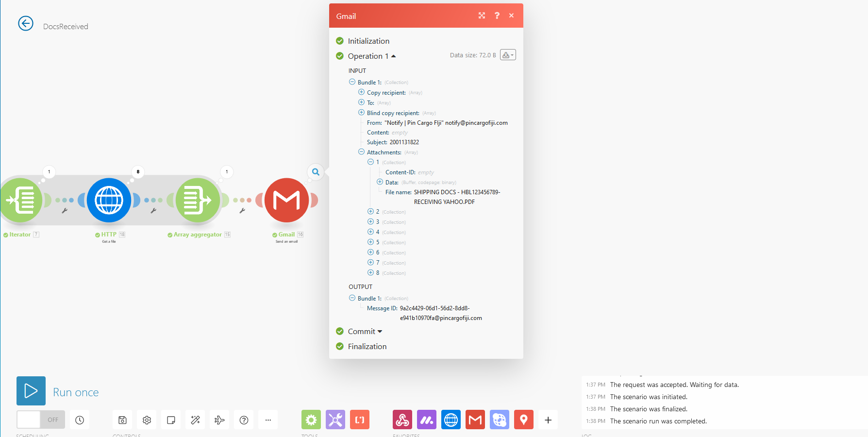The height and width of the screenshot is (437, 868).
Task: Expand attachment 2 collection
Action: click(370, 211)
